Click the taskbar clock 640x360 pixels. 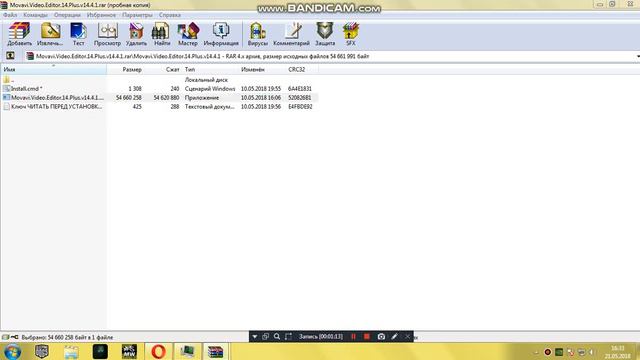pos(618,352)
